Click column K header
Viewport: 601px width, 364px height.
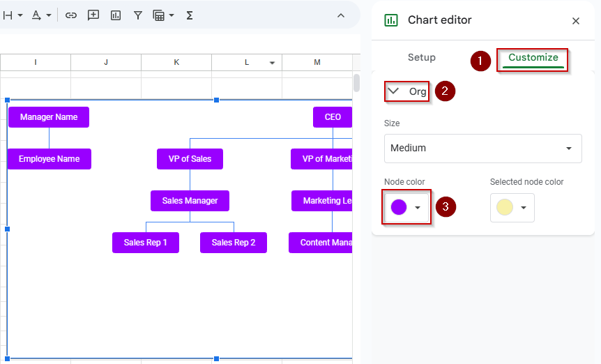point(176,62)
